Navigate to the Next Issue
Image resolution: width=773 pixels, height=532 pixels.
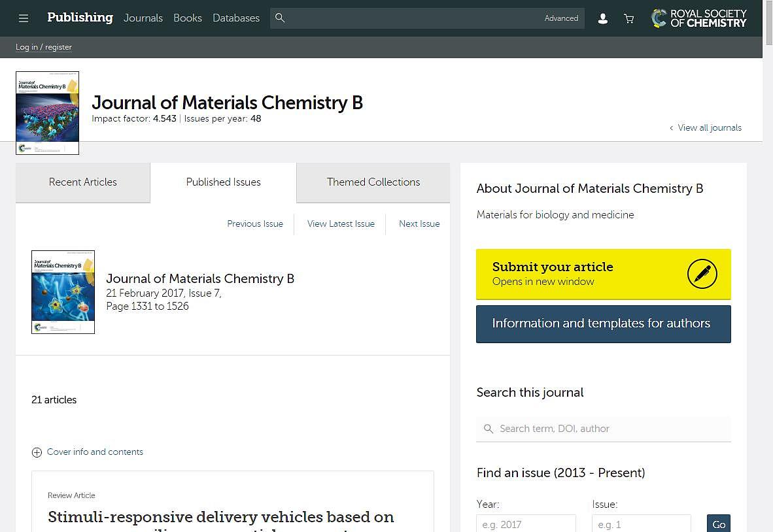coord(419,224)
